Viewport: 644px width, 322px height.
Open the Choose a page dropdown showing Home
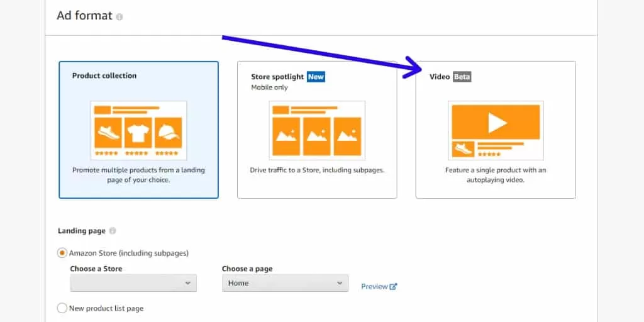[x=285, y=283]
